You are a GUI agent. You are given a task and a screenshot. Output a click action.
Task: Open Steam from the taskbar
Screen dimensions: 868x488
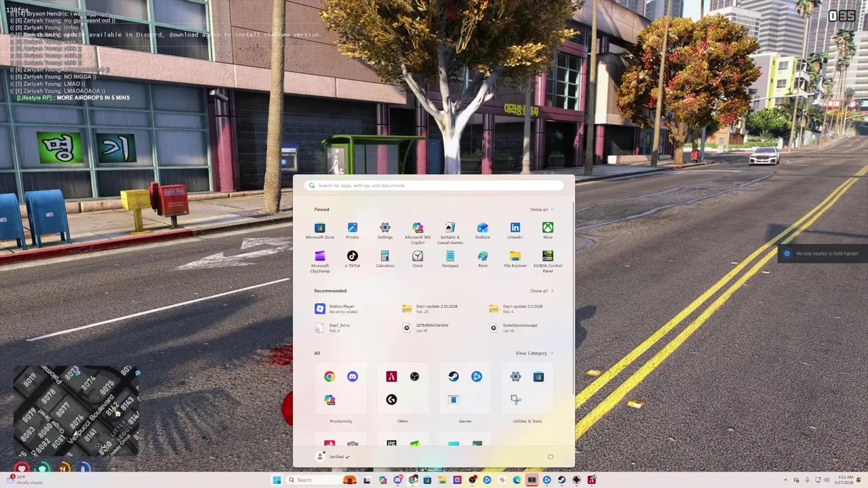pyautogui.click(x=561, y=480)
